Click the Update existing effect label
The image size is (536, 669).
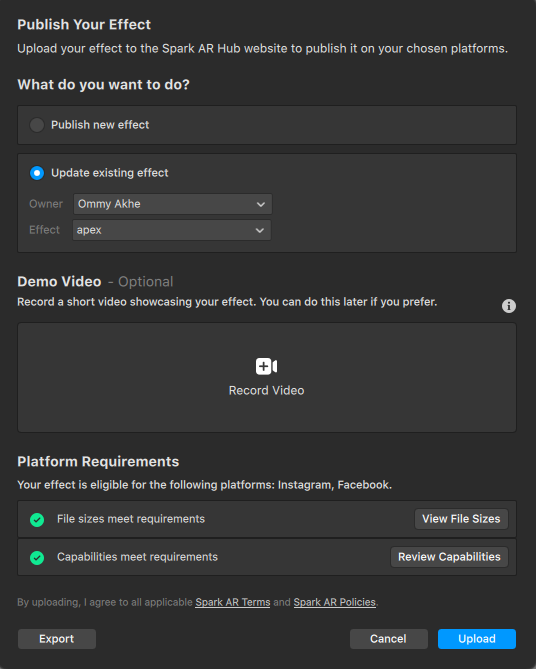click(x=110, y=173)
